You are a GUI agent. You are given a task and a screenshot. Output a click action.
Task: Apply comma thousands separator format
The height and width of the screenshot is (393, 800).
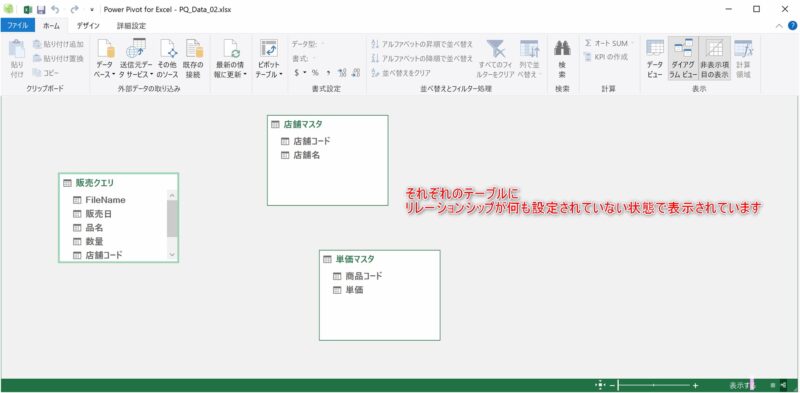pyautogui.click(x=329, y=73)
